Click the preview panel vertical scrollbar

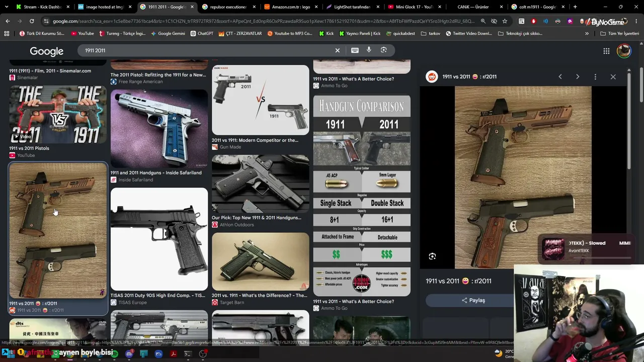(x=629, y=121)
